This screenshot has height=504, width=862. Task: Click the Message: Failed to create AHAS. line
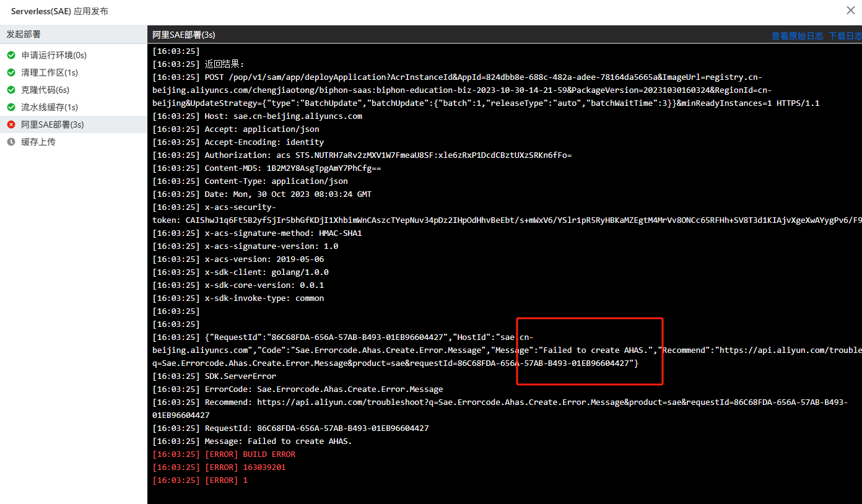[252, 441]
